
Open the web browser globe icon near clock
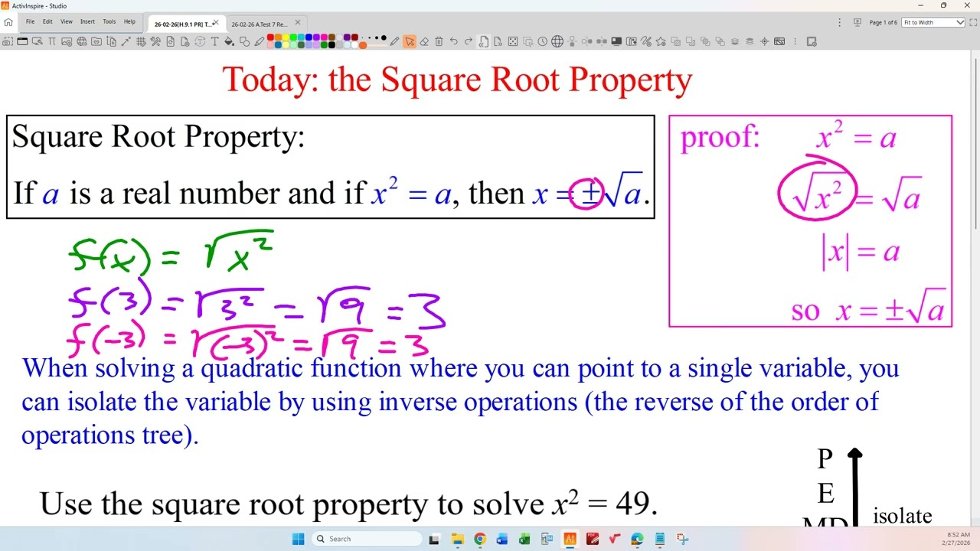557,41
